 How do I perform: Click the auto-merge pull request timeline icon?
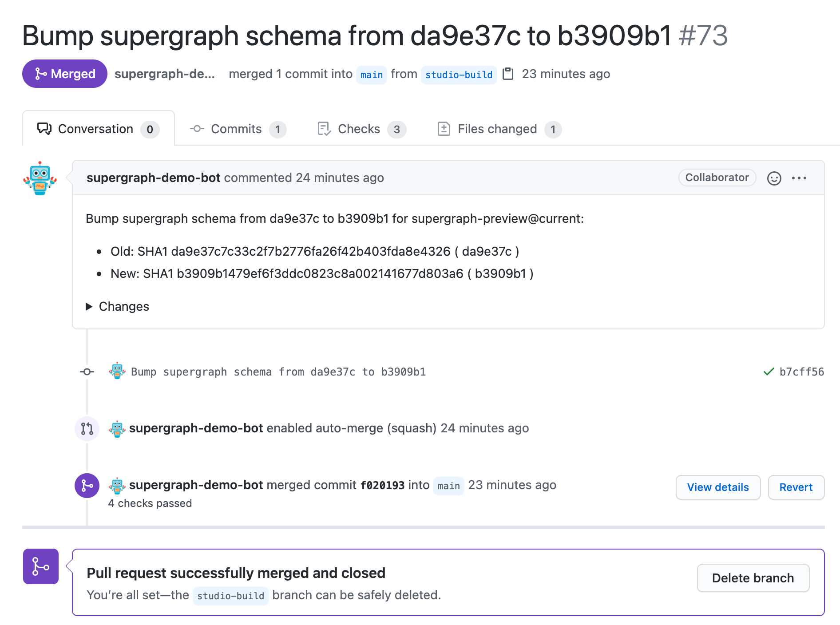point(87,428)
